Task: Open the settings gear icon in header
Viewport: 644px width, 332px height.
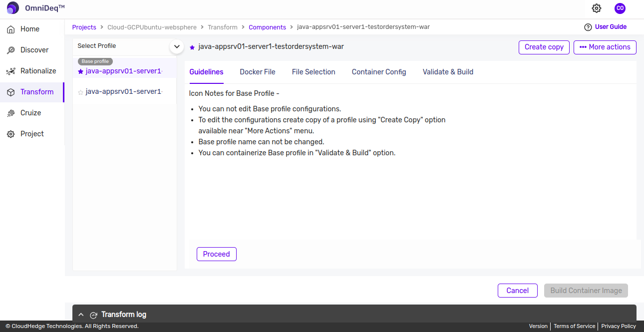Action: (x=597, y=8)
